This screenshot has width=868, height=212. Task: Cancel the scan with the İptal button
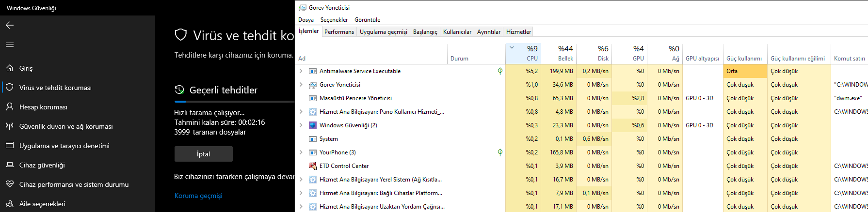tap(204, 154)
